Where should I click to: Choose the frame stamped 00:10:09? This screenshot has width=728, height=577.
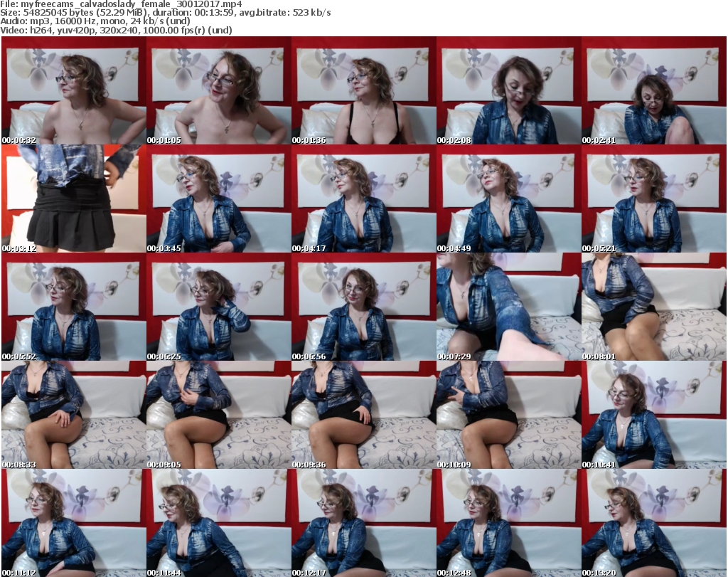(508, 415)
